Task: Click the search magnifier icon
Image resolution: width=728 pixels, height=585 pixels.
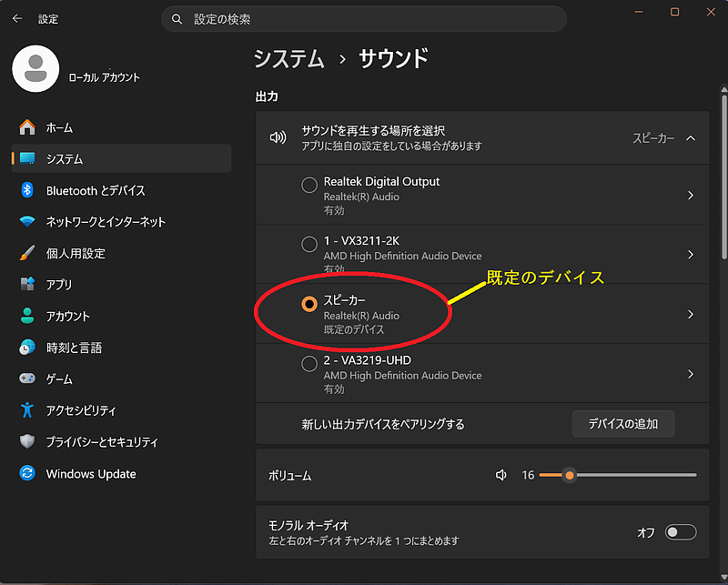Action: click(x=177, y=19)
